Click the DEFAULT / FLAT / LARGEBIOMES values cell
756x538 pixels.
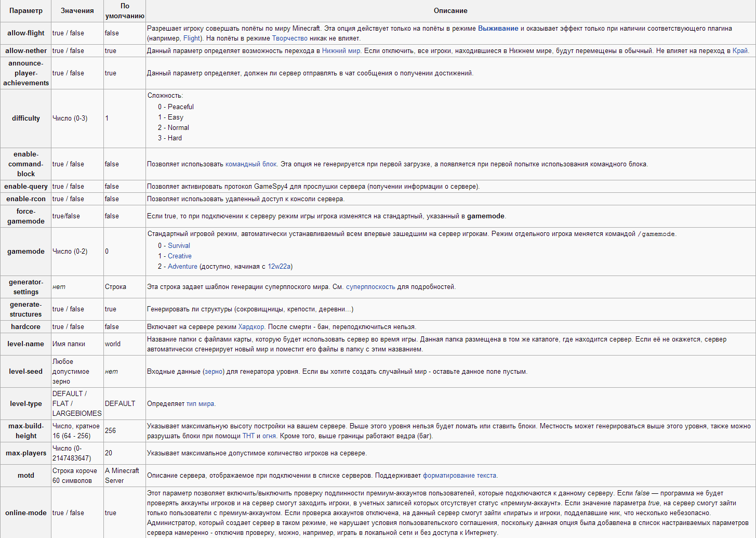pos(77,404)
